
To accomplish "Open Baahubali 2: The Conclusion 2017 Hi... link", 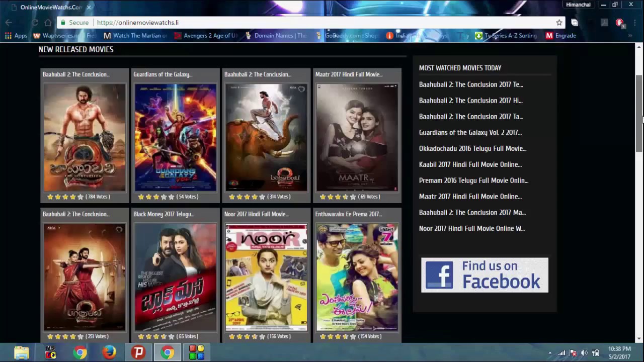I will click(x=471, y=101).
